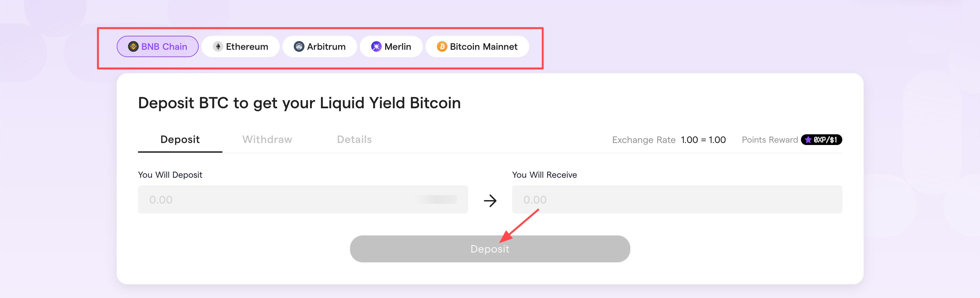
Task: Open the Details tab
Action: (354, 139)
